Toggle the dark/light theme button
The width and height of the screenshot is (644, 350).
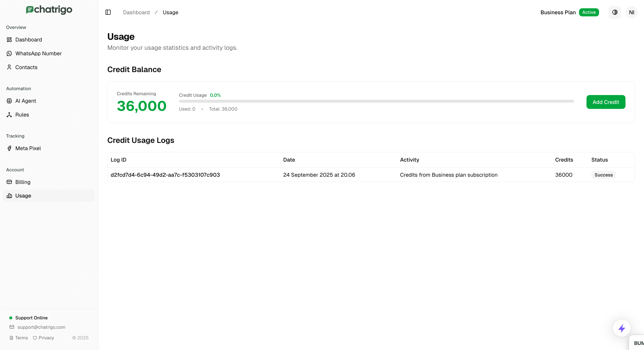click(615, 12)
